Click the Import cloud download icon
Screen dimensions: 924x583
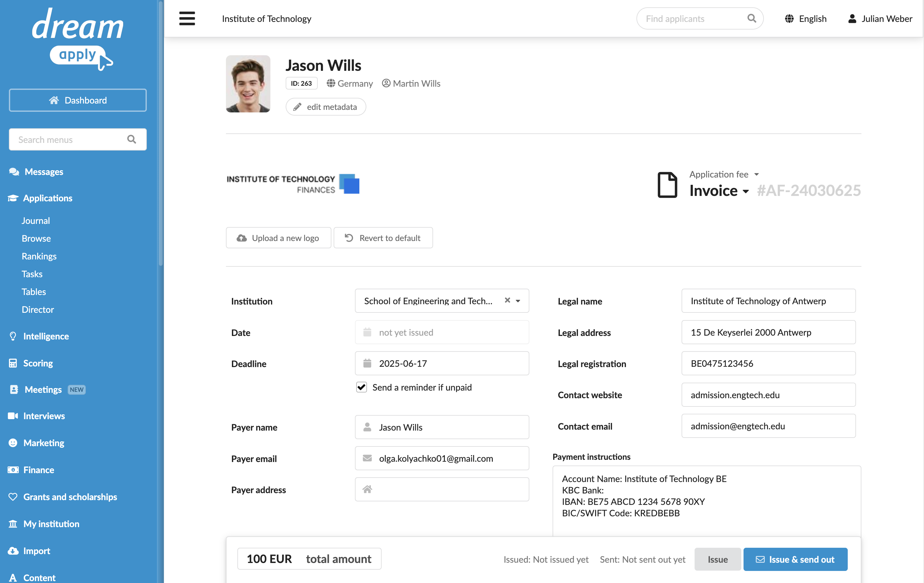tap(13, 551)
